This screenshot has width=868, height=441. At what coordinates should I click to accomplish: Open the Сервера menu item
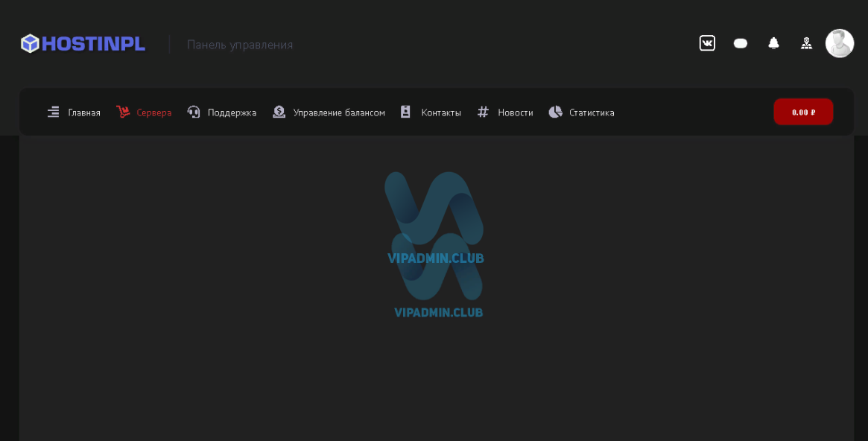154,113
